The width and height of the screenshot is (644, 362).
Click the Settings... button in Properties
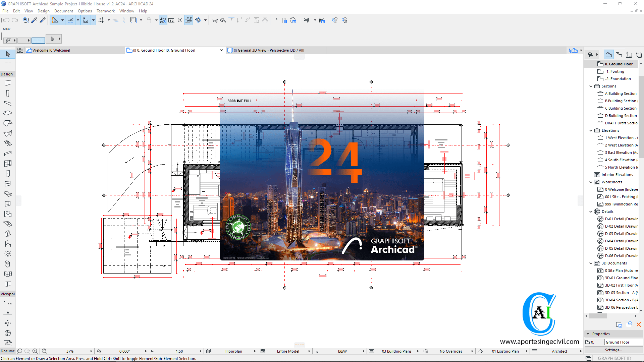(x=613, y=350)
